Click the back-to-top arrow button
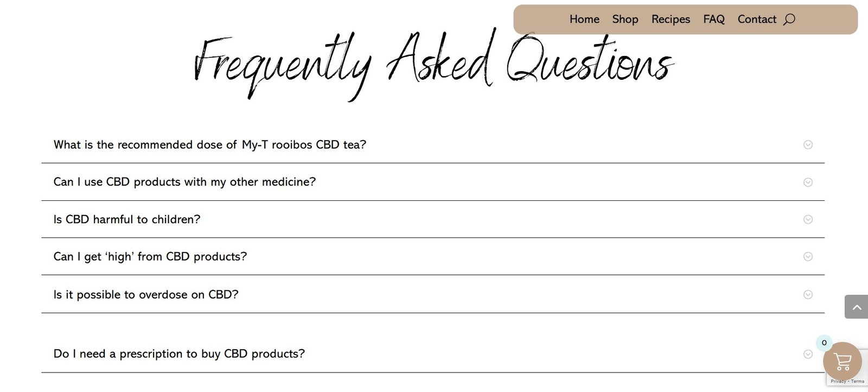868x392 pixels. coord(856,307)
